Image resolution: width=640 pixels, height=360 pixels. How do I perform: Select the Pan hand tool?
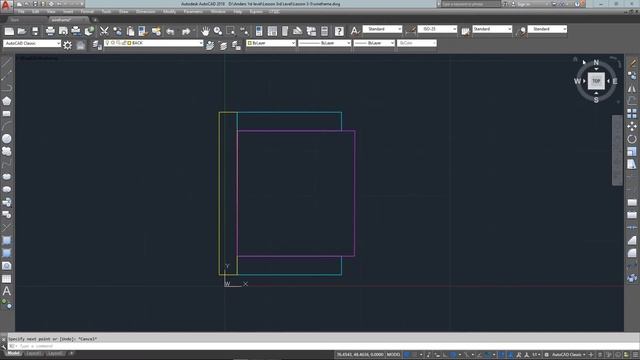click(x=205, y=31)
